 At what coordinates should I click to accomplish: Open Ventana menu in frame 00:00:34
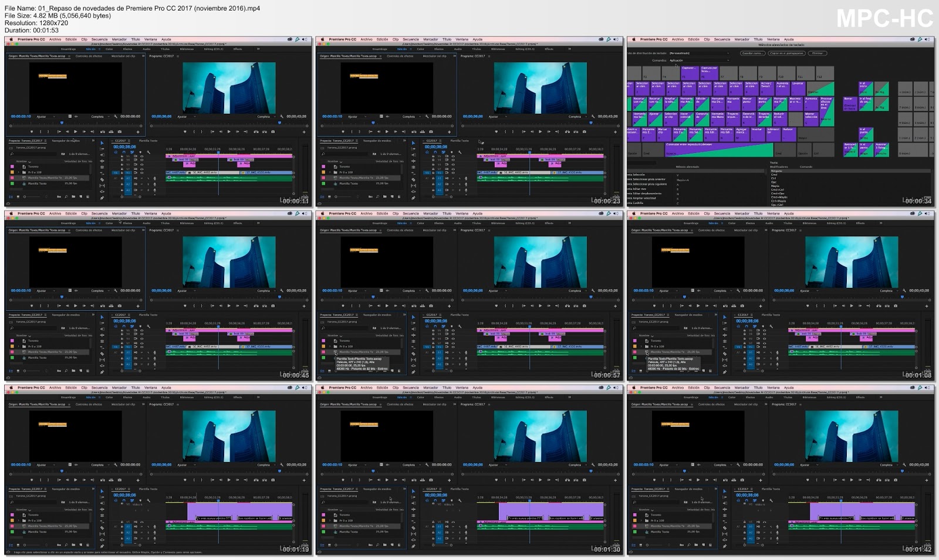tap(773, 39)
